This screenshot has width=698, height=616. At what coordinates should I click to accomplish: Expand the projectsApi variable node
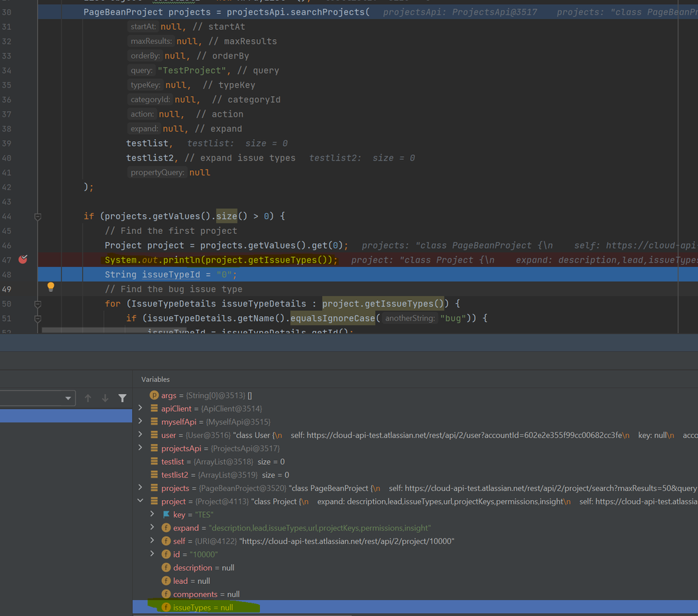[140, 448]
